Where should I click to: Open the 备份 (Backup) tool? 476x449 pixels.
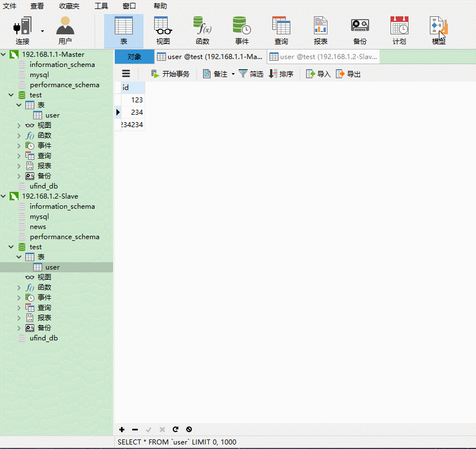coord(359,30)
